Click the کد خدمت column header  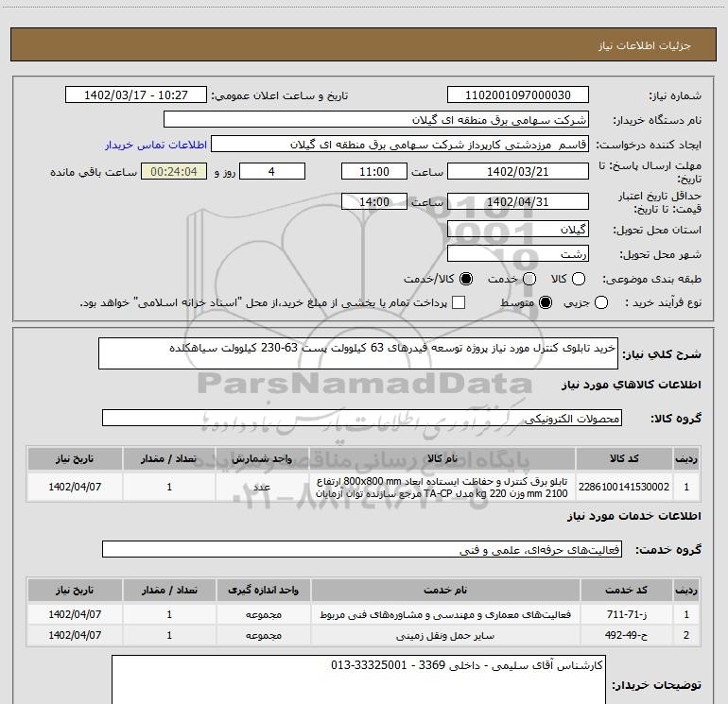click(x=626, y=590)
